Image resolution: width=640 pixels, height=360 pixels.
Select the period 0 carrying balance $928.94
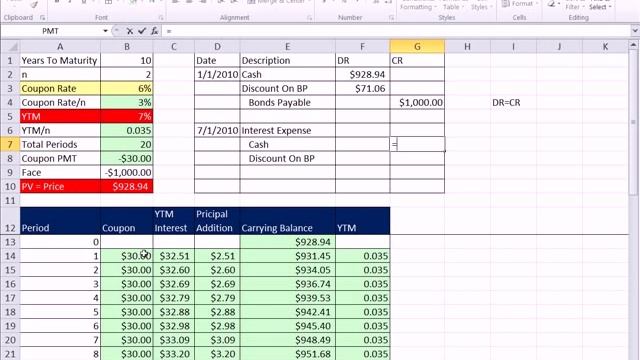[288, 242]
